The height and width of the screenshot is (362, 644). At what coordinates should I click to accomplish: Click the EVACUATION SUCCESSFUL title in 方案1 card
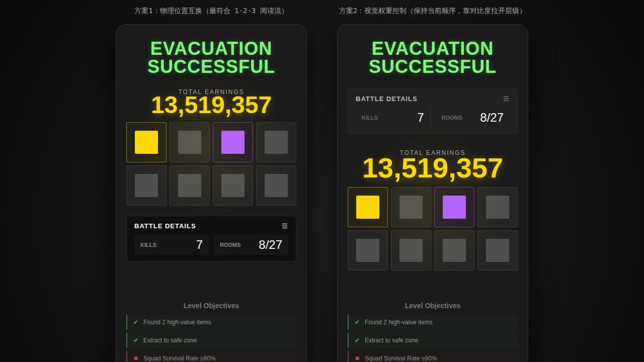(211, 58)
